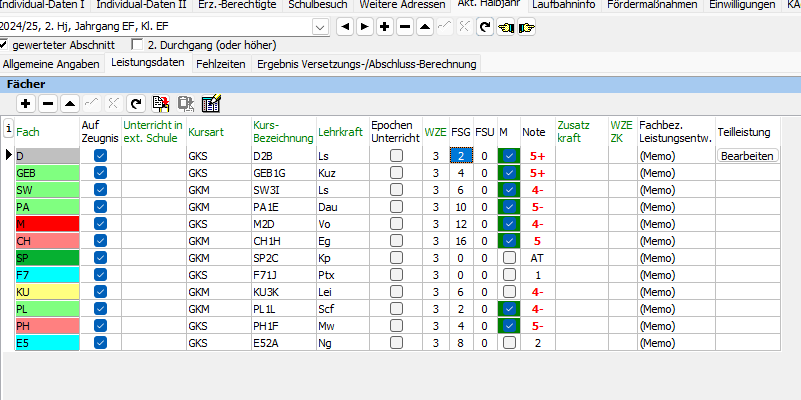Switch to Fördermaßnahmen tab
This screenshot has height=400, width=801.
(652, 5)
